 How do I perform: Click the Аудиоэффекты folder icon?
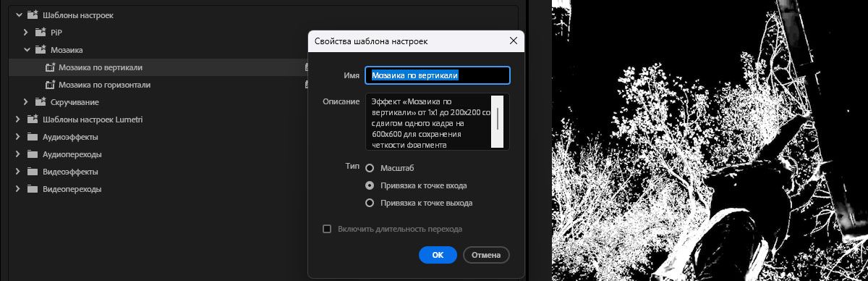coord(32,137)
